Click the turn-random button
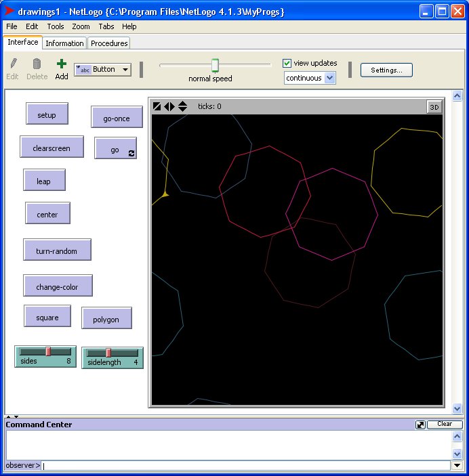Viewport: 469px width, 476px height. [57, 250]
